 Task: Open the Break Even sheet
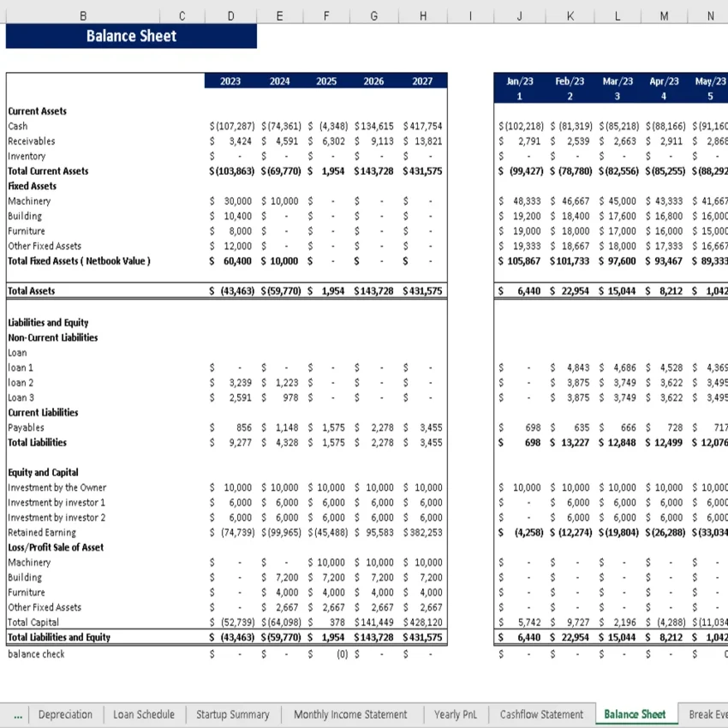pyautogui.click(x=707, y=713)
